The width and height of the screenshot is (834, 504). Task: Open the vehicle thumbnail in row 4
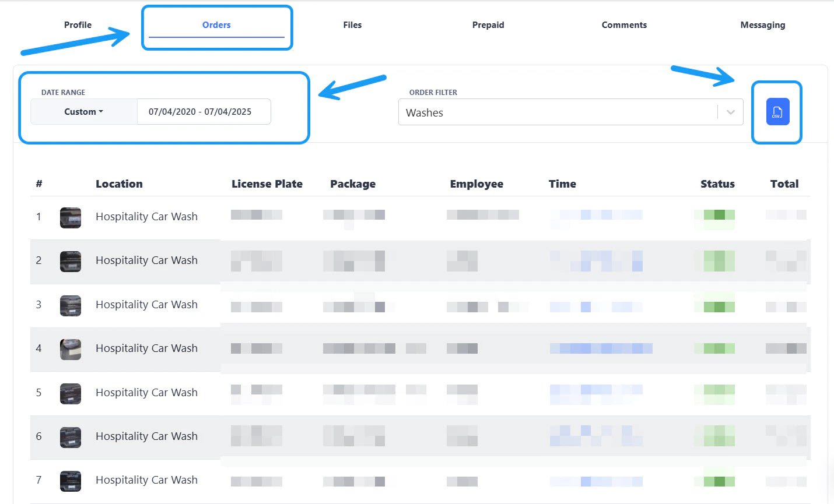tap(71, 349)
